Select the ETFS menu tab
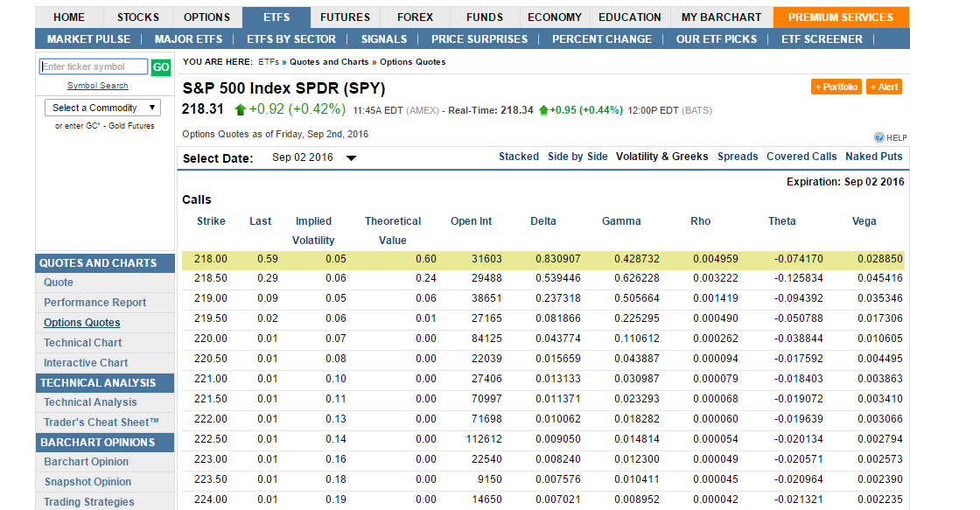Image resolution: width=980 pixels, height=510 pixels. pos(276,17)
